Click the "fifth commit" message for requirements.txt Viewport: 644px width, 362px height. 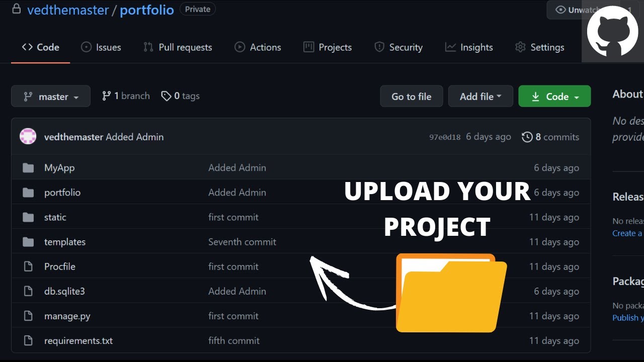coord(234,340)
